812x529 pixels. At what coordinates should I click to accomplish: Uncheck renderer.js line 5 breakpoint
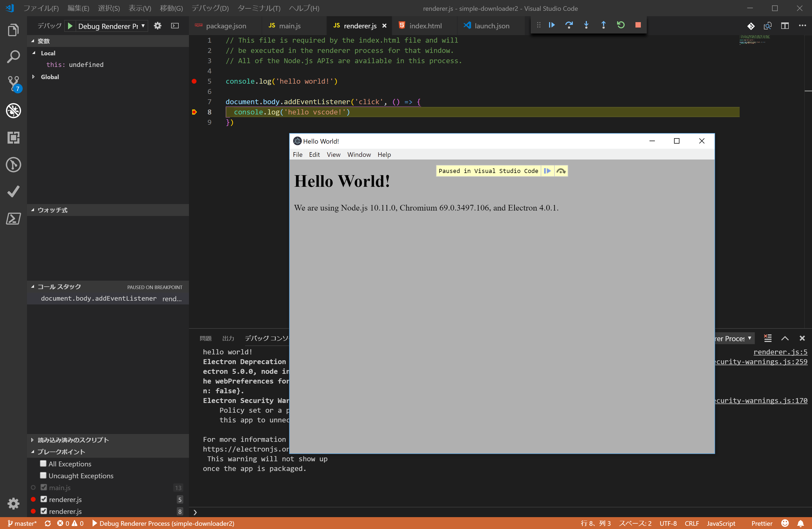pos(44,499)
